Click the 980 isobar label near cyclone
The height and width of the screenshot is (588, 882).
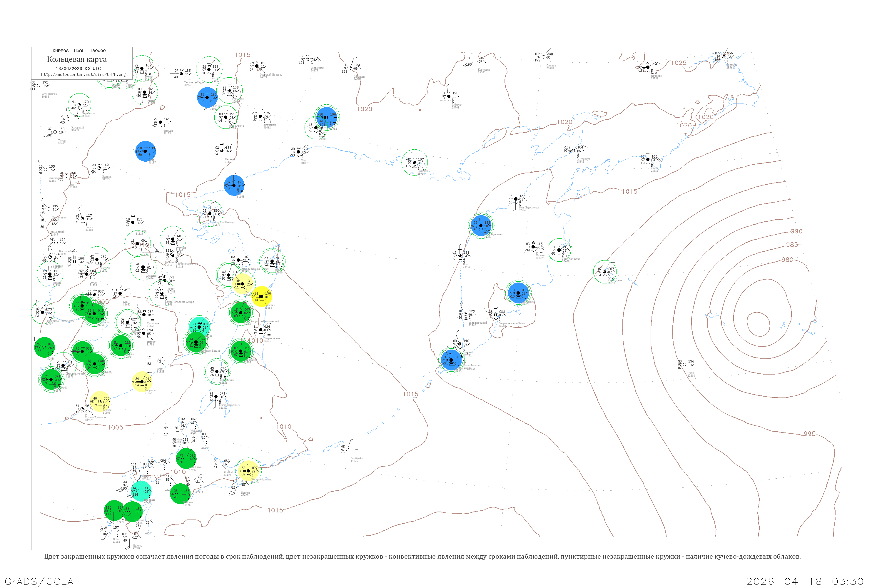[x=787, y=260]
